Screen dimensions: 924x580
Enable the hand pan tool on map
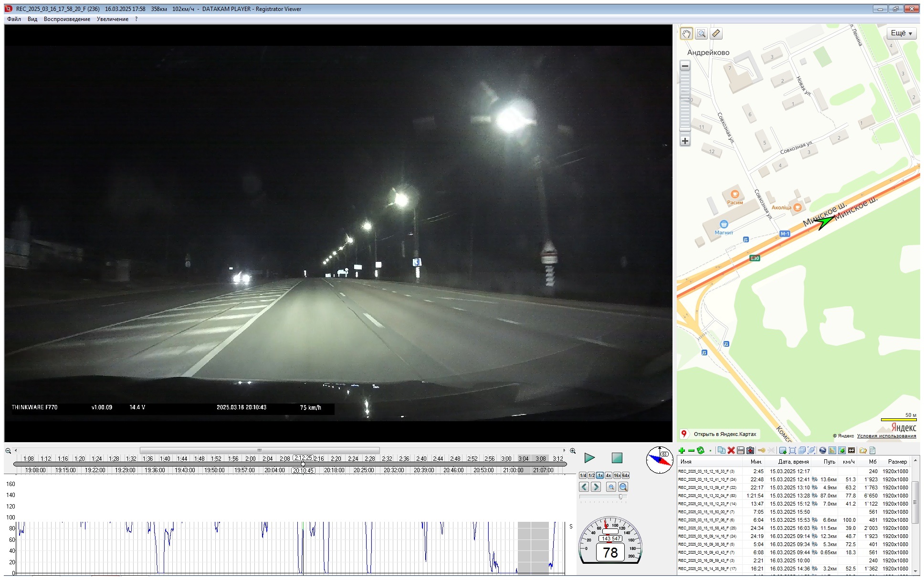pyautogui.click(x=686, y=33)
